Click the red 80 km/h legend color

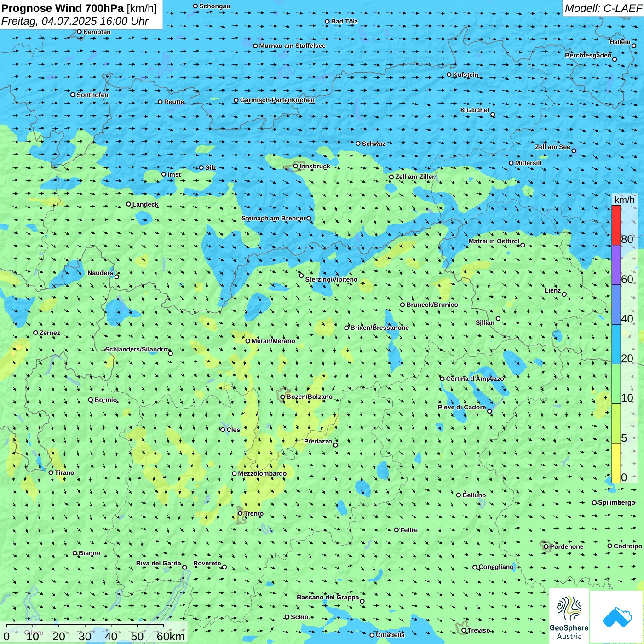(616, 225)
